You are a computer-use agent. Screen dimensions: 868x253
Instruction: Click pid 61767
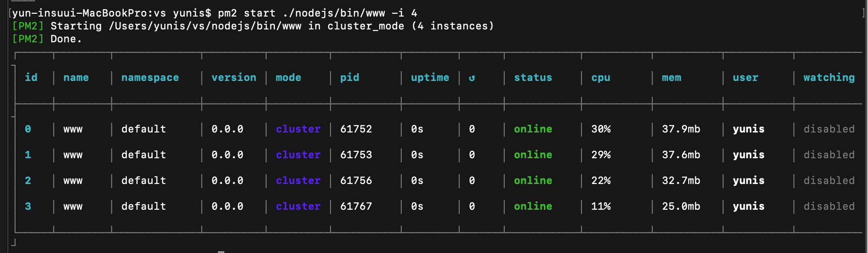[356, 206]
